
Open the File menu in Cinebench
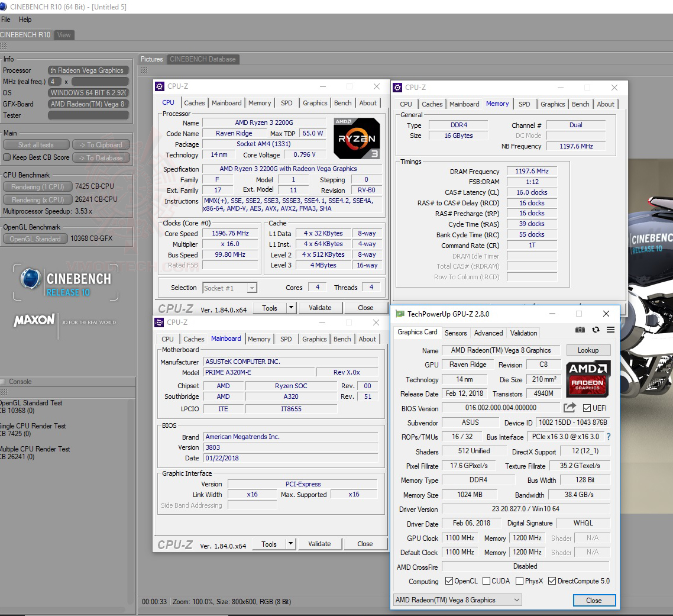pos(5,20)
